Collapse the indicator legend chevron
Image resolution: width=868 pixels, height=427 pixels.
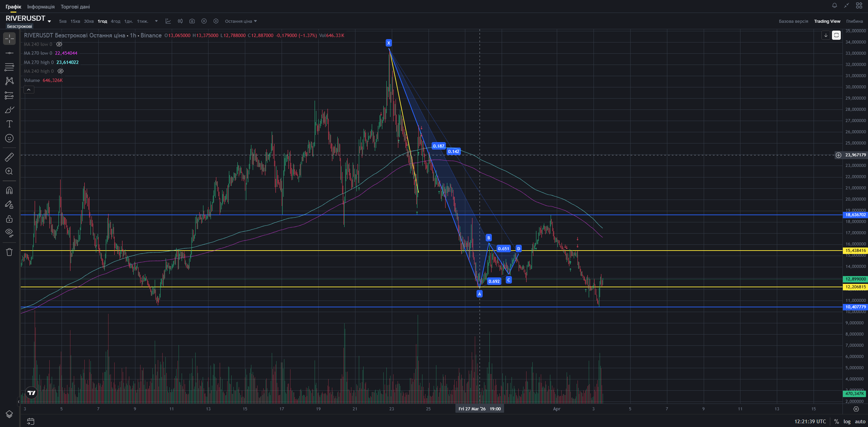point(29,90)
